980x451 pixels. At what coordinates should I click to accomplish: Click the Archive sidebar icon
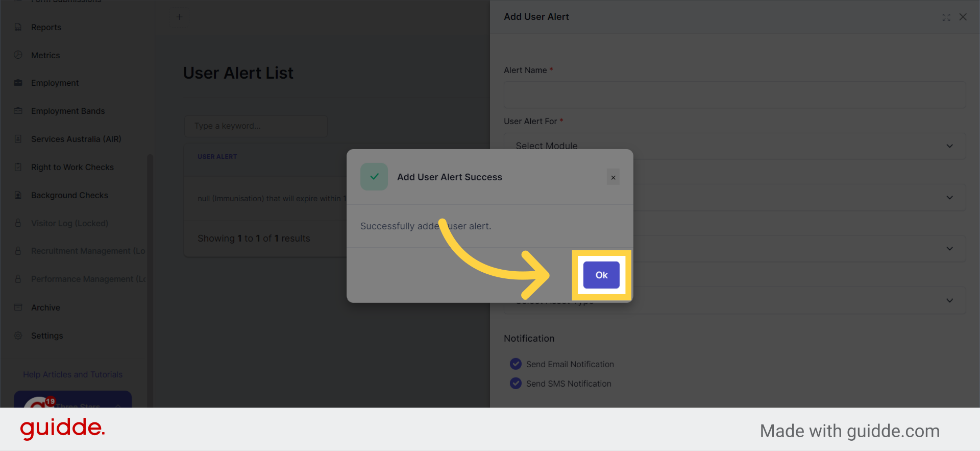(x=18, y=307)
